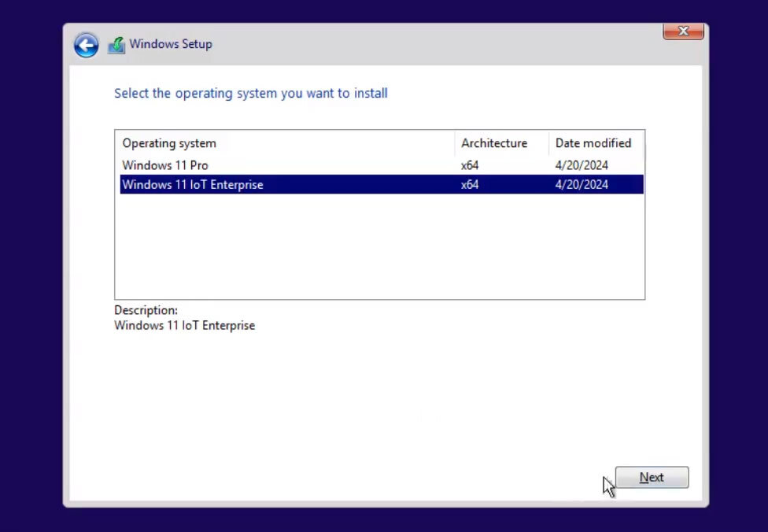Viewport: 768px width, 532px height.
Task: Click the 4/20/2024 date for IoT Enterprise
Action: click(x=582, y=185)
